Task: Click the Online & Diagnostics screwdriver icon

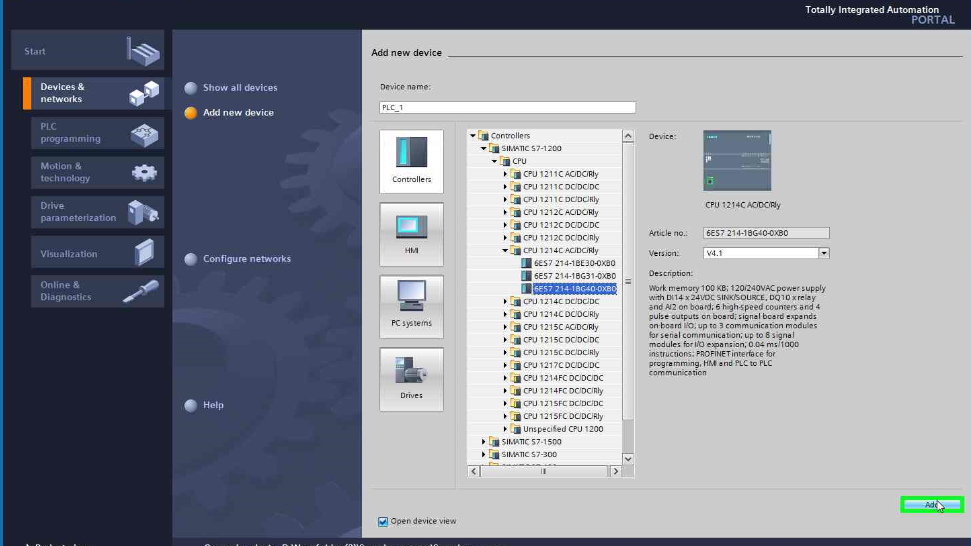Action: (x=141, y=291)
